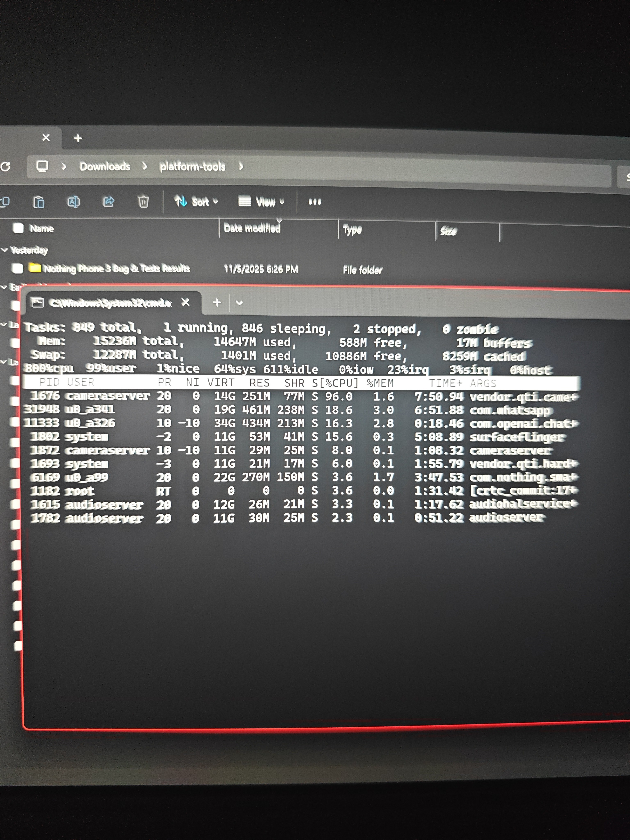Click the Paste icon in toolbar
The width and height of the screenshot is (630, 840).
(39, 202)
